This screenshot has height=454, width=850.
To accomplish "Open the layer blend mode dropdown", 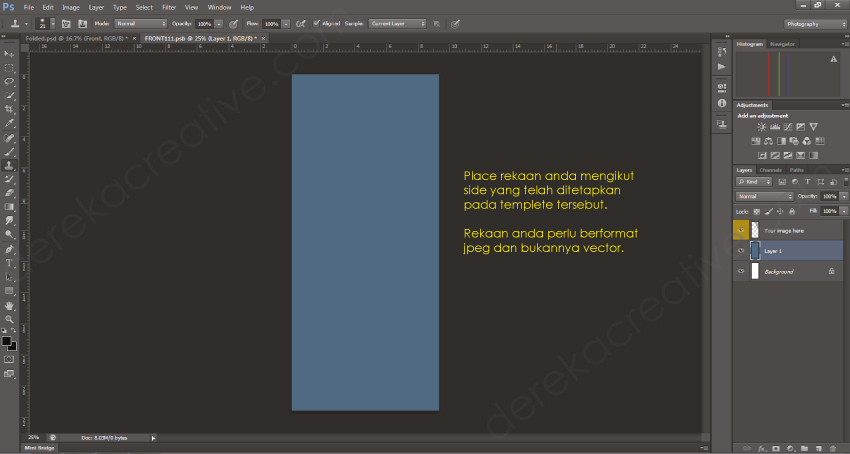I will [x=764, y=196].
